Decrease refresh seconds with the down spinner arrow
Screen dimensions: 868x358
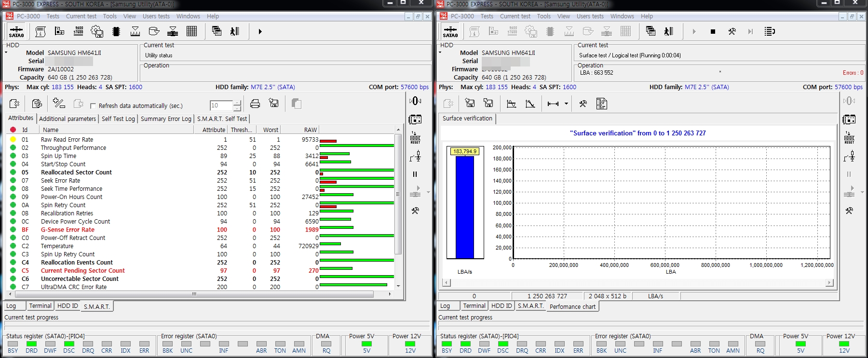coord(237,108)
